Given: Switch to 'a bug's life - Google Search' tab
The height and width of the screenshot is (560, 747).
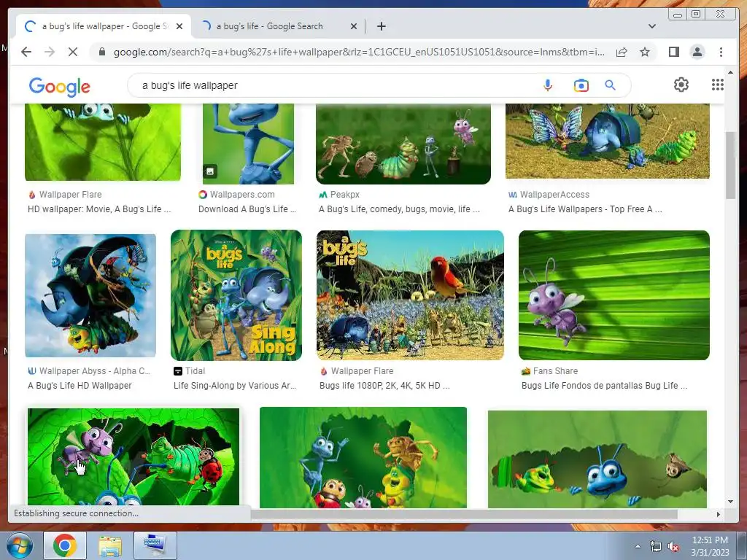Looking at the screenshot, I should [270, 26].
